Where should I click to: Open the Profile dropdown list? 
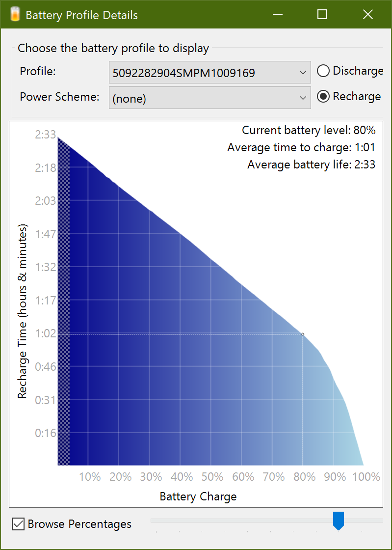[209, 73]
